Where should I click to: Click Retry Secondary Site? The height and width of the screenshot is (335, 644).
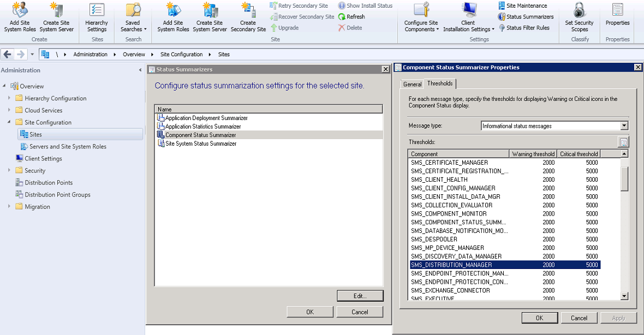299,6
